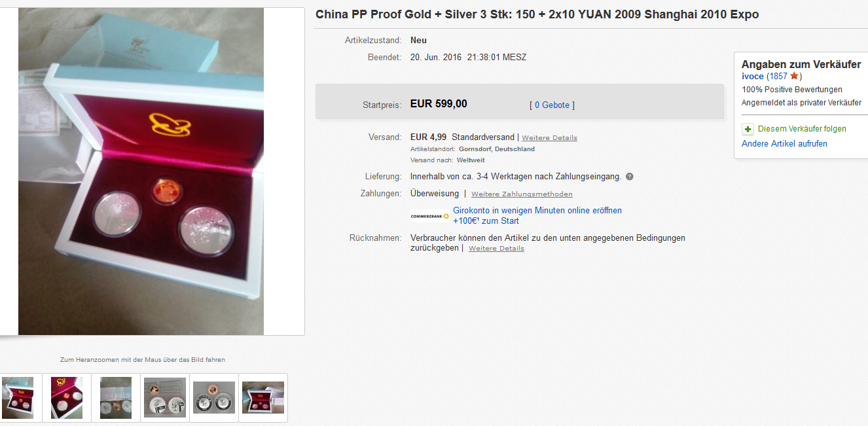Open the '0 Gebote' bid history link
Screen dimensions: 868x426
tap(552, 105)
